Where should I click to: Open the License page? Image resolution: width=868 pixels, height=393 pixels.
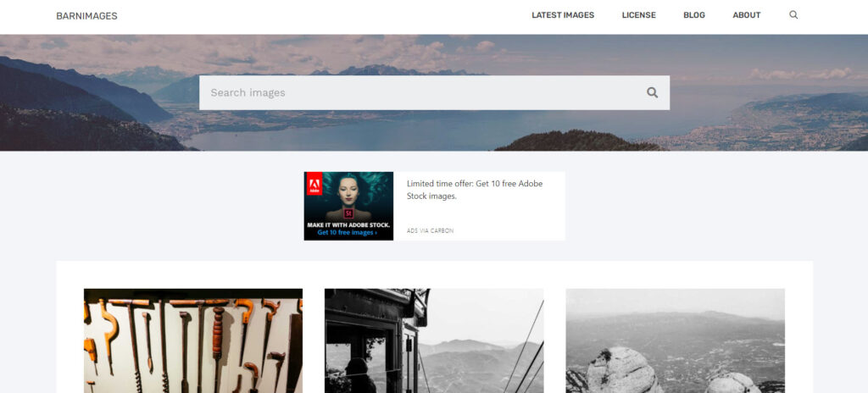(639, 15)
